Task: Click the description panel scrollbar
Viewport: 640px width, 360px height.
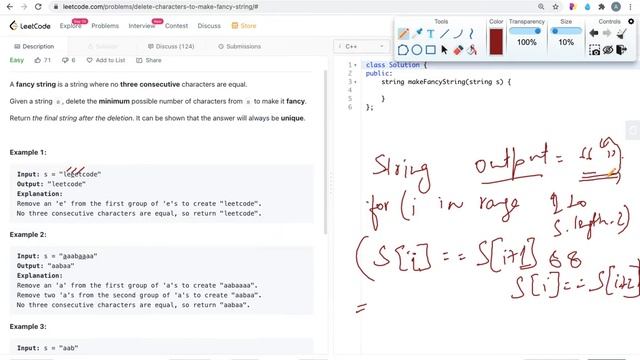Action: pyautogui.click(x=325, y=152)
